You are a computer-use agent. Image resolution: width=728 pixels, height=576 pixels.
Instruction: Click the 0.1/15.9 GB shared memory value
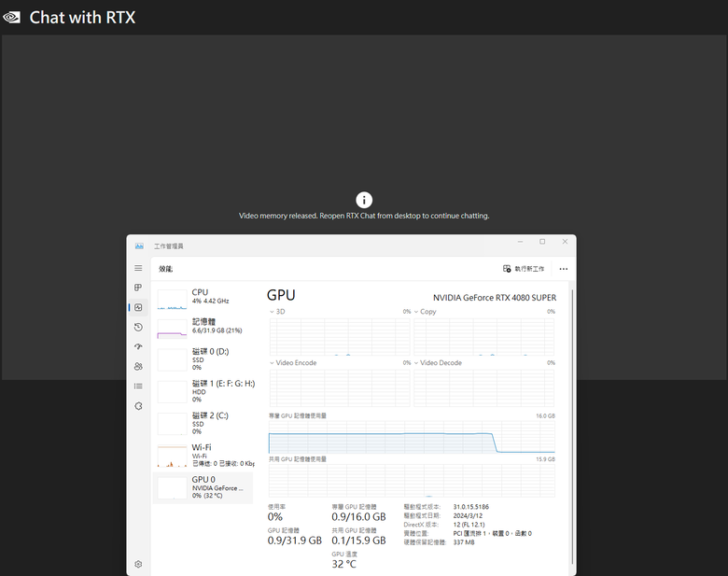click(x=359, y=541)
